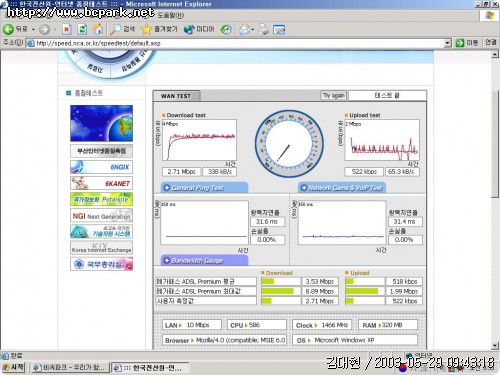
Task: Open the Mail envelope icon
Action: [x=245, y=30]
